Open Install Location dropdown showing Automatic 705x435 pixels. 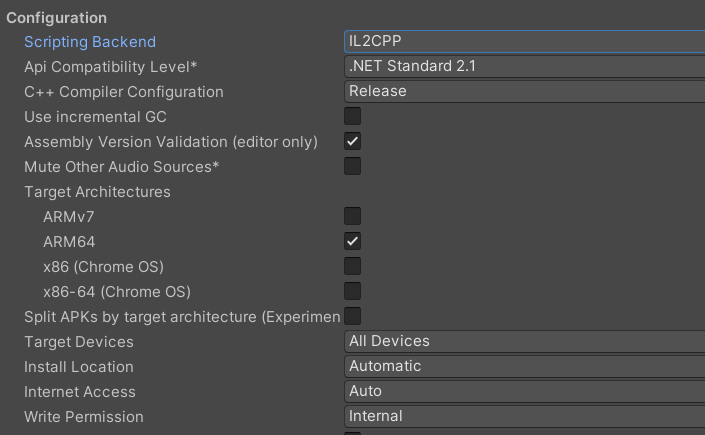(x=524, y=366)
